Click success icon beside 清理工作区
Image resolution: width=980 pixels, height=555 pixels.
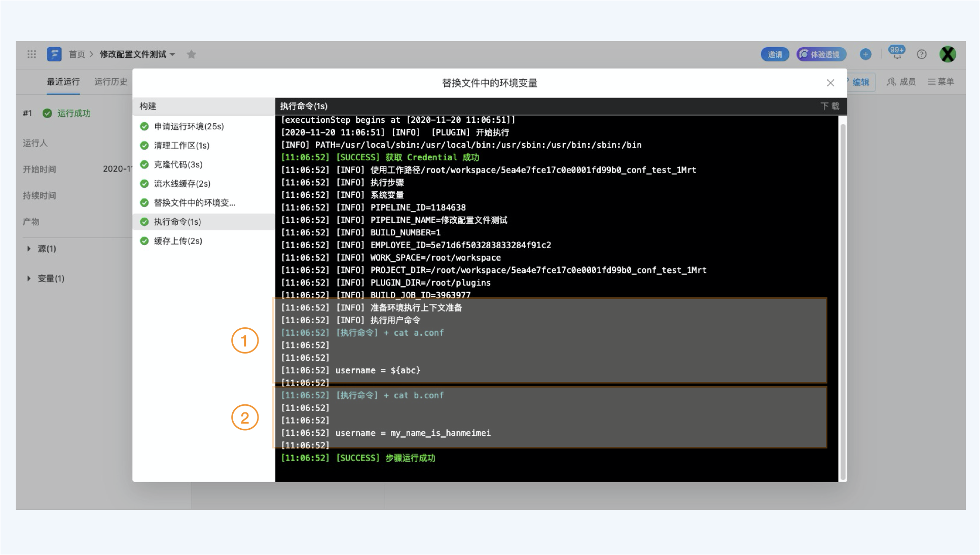144,146
